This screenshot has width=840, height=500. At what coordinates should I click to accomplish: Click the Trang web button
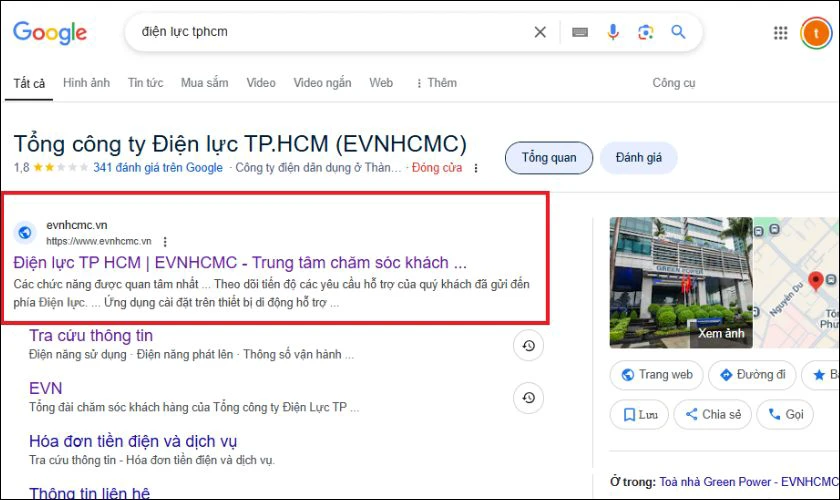click(x=657, y=375)
